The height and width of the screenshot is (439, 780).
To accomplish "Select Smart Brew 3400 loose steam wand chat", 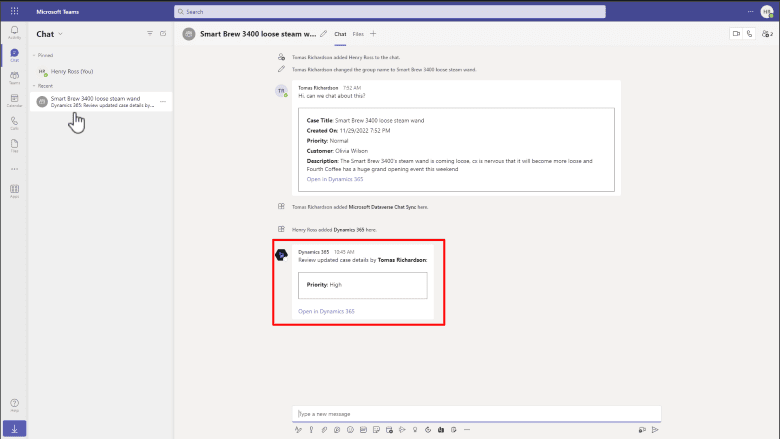I will pos(101,101).
